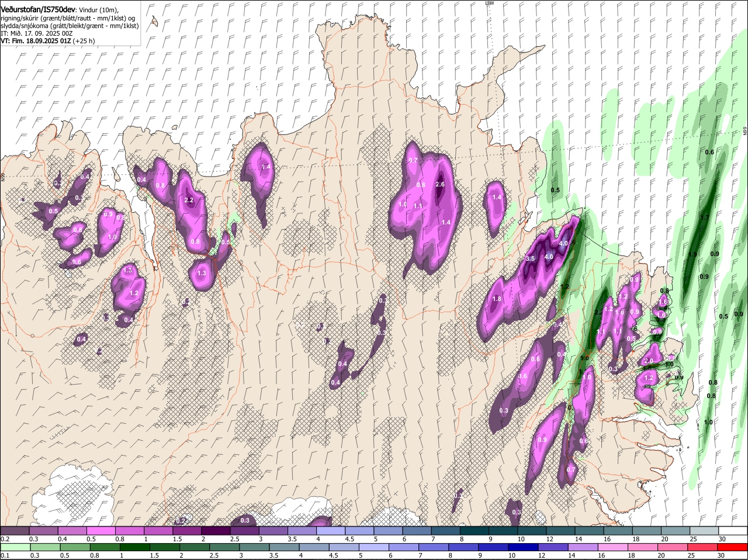Screen dimensions: 748x560
Task: Select the bright pink swatch starting at 0.5
Action: (x=101, y=530)
